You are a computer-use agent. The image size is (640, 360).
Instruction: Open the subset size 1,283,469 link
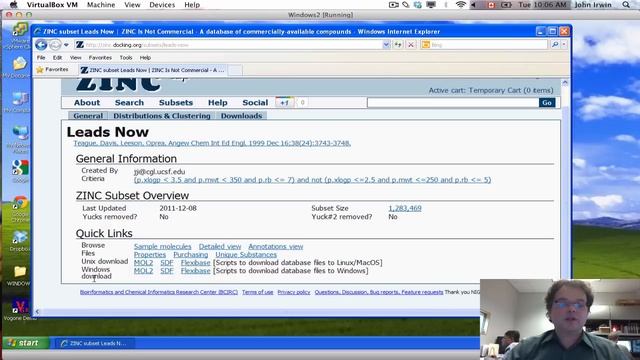click(x=404, y=208)
